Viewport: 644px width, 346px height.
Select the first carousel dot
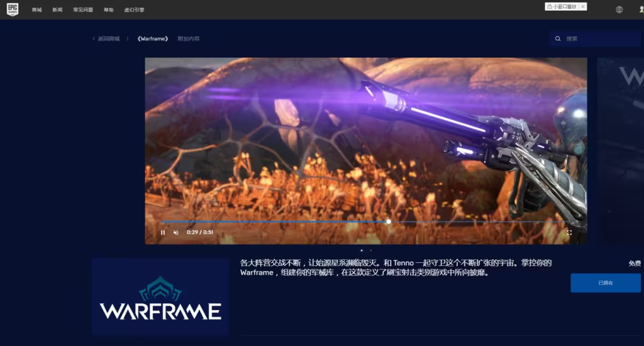[x=362, y=250]
